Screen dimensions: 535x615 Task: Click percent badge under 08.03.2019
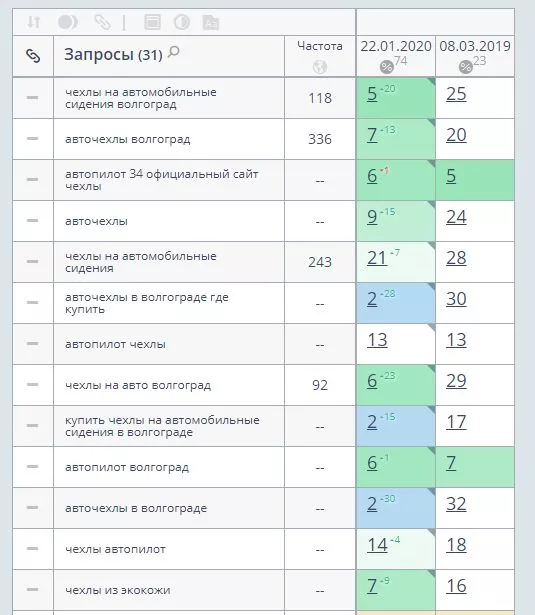pos(466,67)
